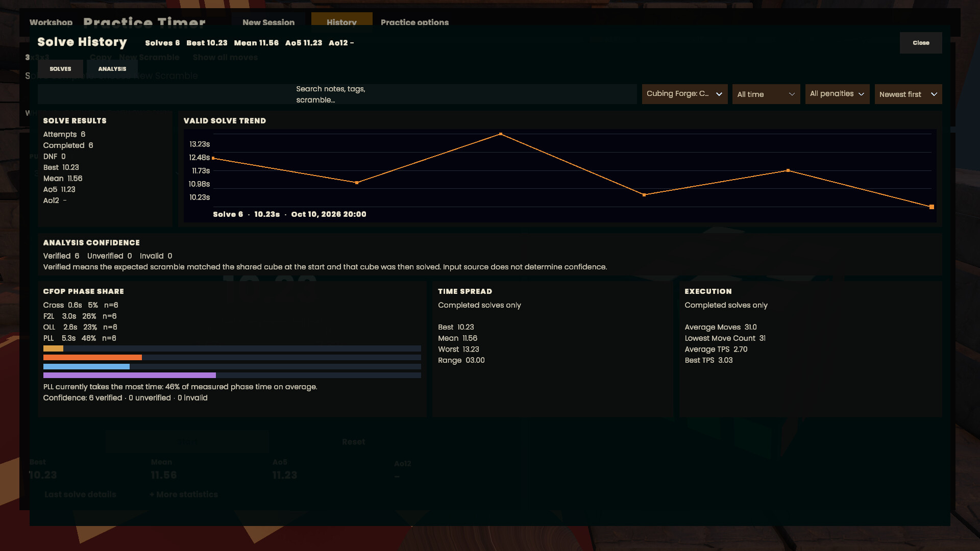Click the 'Unverified 0' confidence value
980x551 pixels.
coord(110,256)
